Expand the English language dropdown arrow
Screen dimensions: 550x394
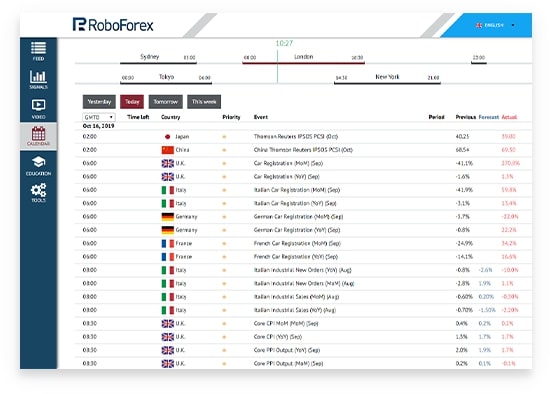tap(513, 25)
